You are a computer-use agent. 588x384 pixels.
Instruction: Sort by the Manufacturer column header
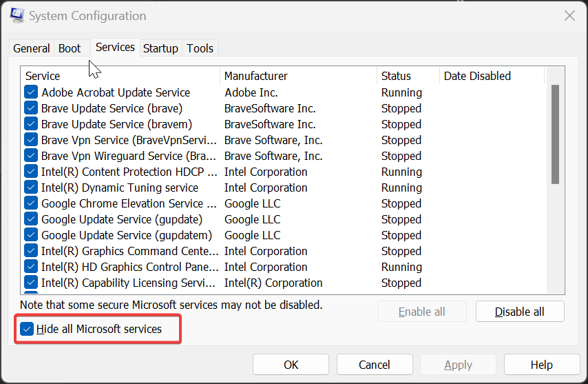click(x=299, y=76)
